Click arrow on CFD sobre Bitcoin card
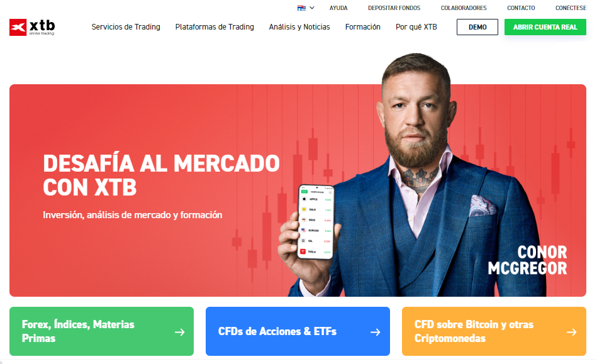This screenshot has height=364, width=597. pyautogui.click(x=571, y=332)
